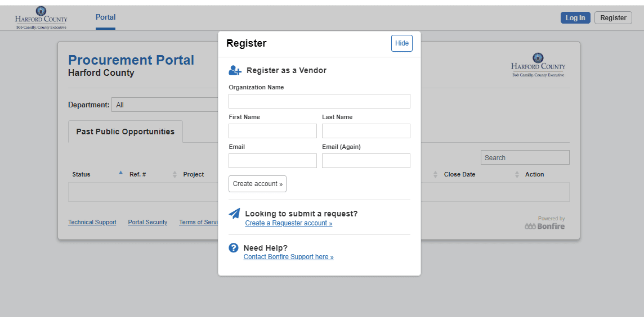Click the Register button in header
Screen dimensions: 644x317
613,17
